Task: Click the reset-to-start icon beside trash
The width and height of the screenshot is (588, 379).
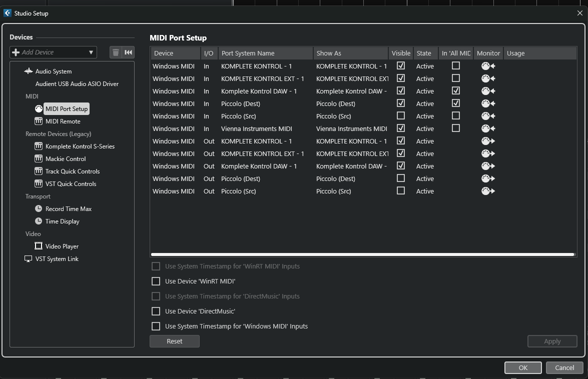Action: click(129, 52)
